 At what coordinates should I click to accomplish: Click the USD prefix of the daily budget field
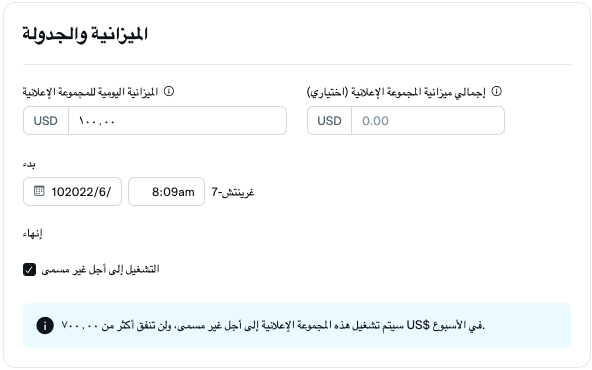click(x=46, y=121)
